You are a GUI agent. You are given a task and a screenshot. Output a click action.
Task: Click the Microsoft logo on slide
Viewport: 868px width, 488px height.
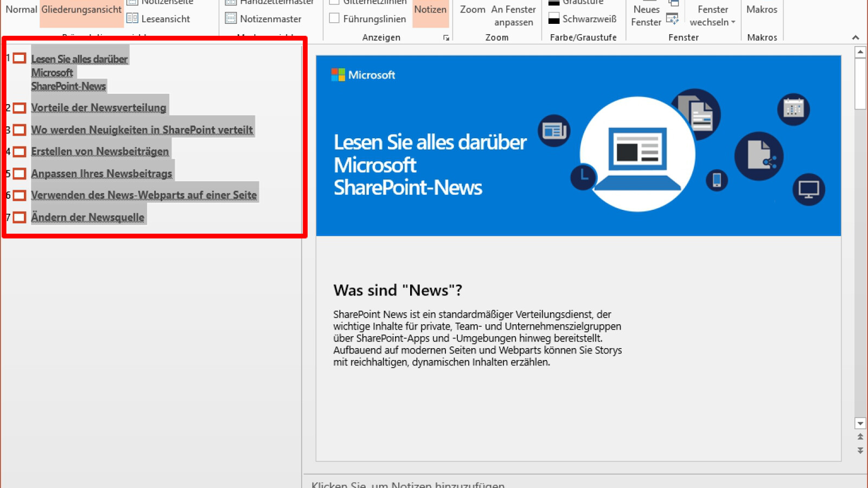pyautogui.click(x=363, y=75)
